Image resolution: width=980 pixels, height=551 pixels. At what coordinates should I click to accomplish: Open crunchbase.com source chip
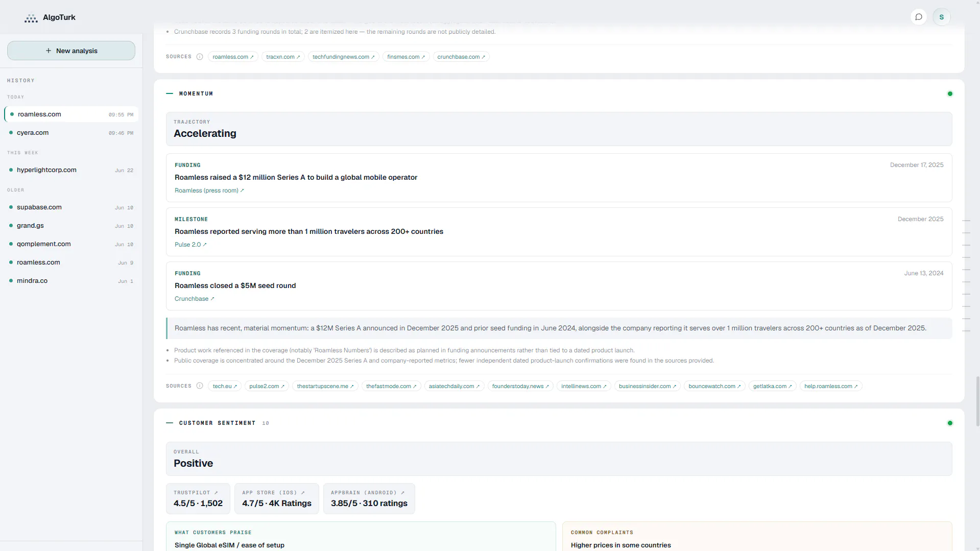point(461,57)
